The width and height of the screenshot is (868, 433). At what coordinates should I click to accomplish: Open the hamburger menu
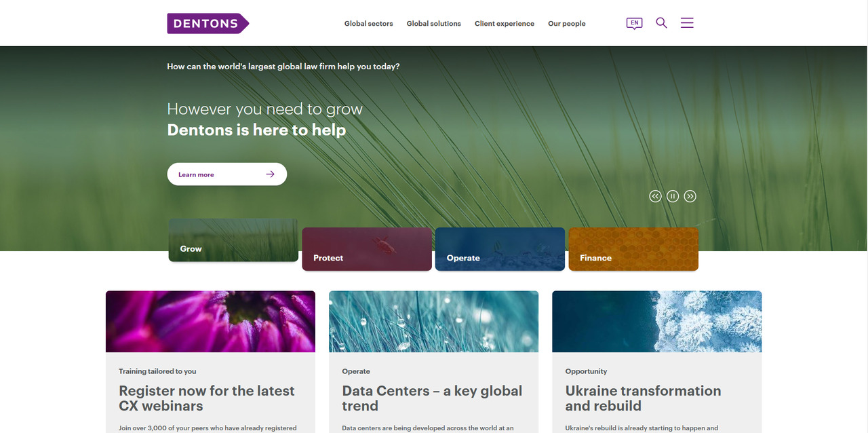coord(687,23)
